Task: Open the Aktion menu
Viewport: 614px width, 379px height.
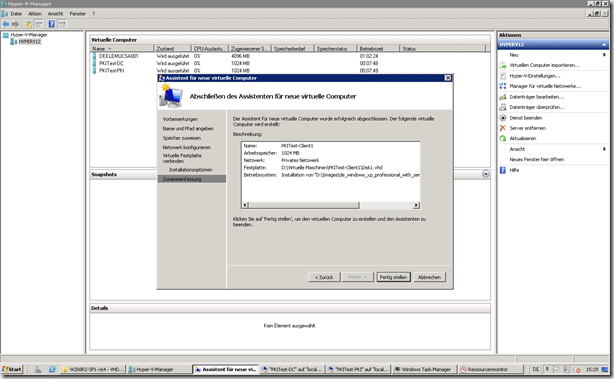Action: [34, 14]
